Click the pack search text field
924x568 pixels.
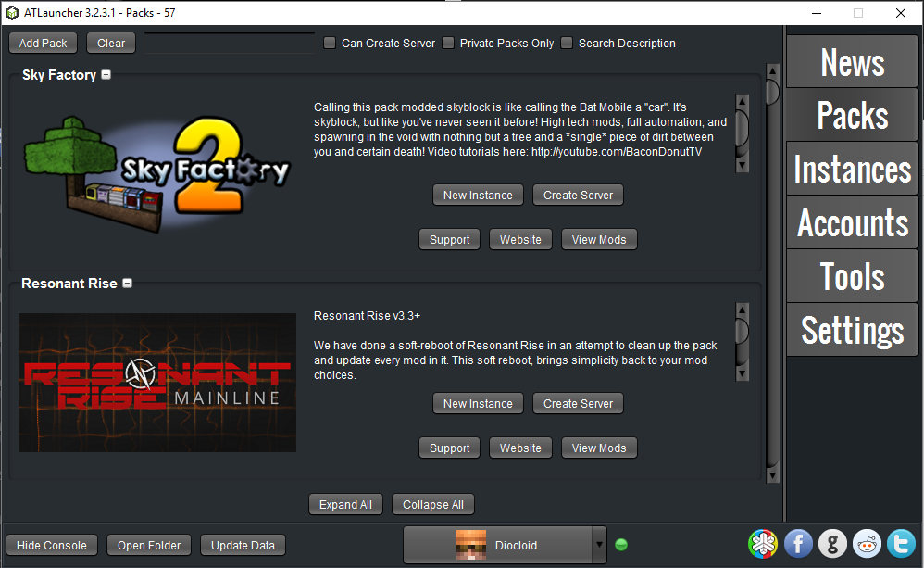(x=229, y=43)
